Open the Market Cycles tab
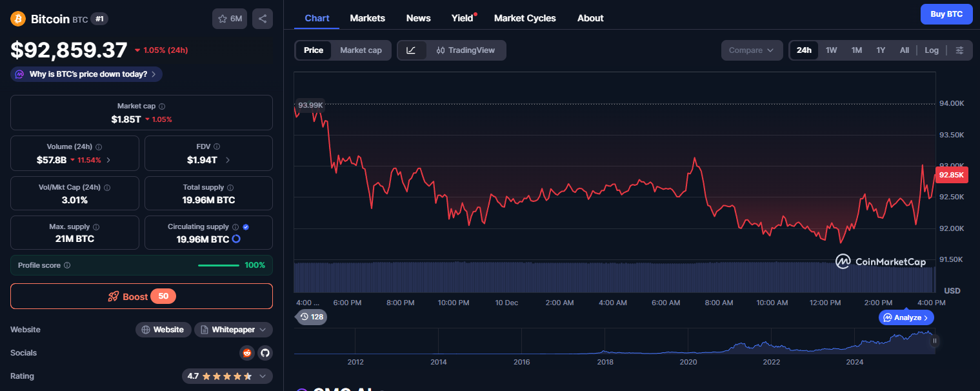The height and width of the screenshot is (391, 980). pos(525,18)
